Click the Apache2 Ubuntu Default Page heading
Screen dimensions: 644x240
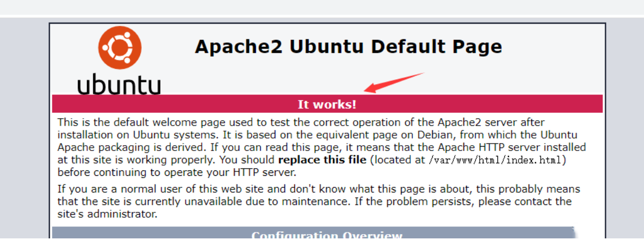coord(348,47)
